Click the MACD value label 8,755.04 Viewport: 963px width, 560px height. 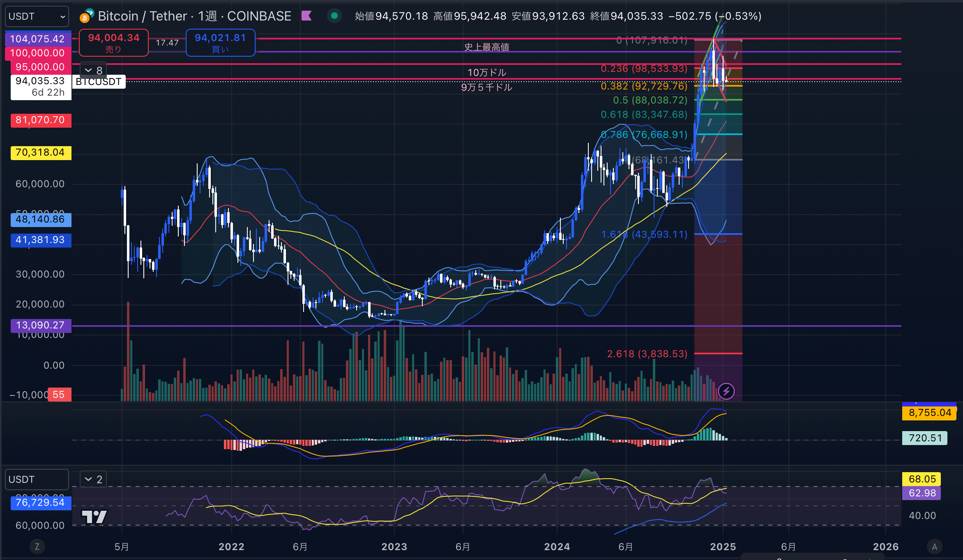click(929, 413)
